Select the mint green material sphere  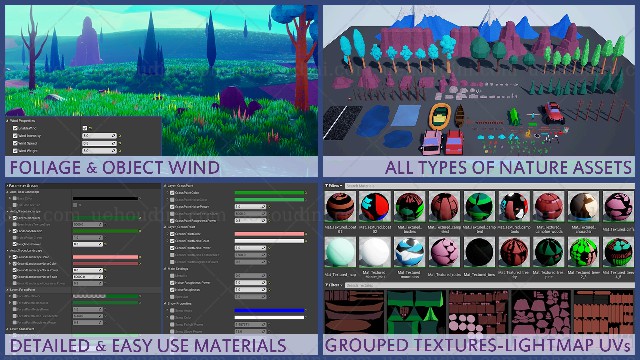pyautogui.click(x=340, y=252)
